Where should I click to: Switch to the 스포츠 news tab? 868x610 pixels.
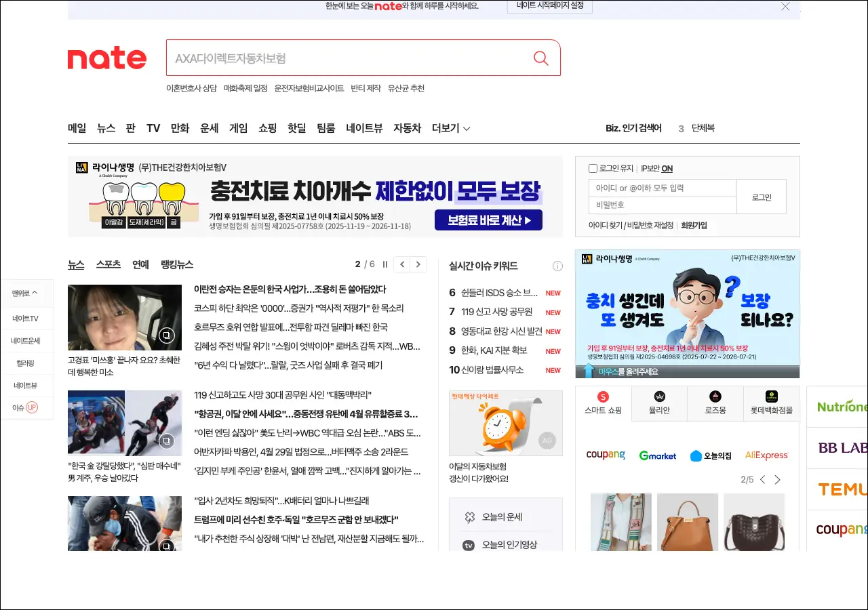[108, 264]
